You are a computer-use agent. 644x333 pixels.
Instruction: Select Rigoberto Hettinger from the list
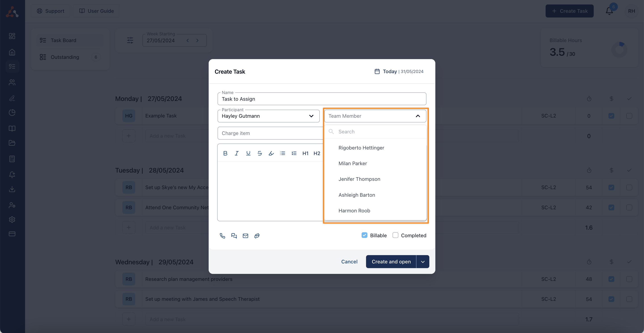pos(375,148)
